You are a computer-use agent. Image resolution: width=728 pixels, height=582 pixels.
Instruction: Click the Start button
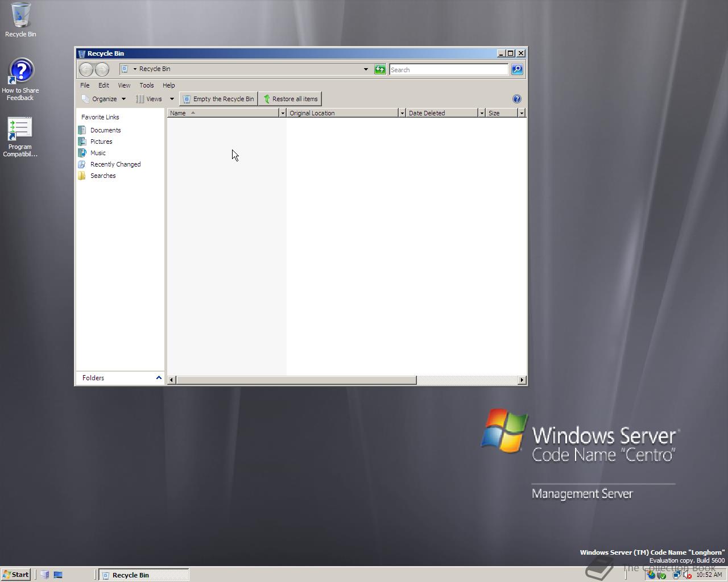(16, 575)
